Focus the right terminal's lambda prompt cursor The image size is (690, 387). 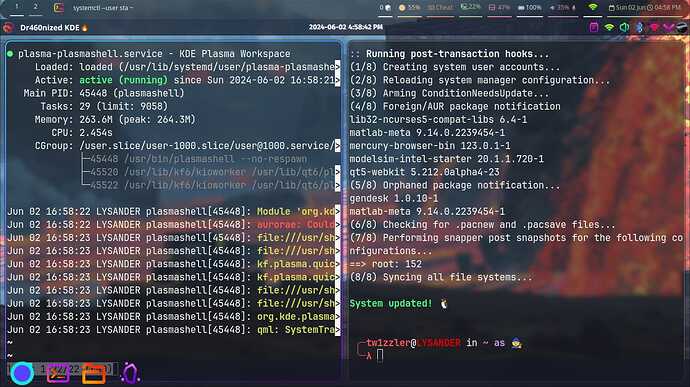pos(380,356)
